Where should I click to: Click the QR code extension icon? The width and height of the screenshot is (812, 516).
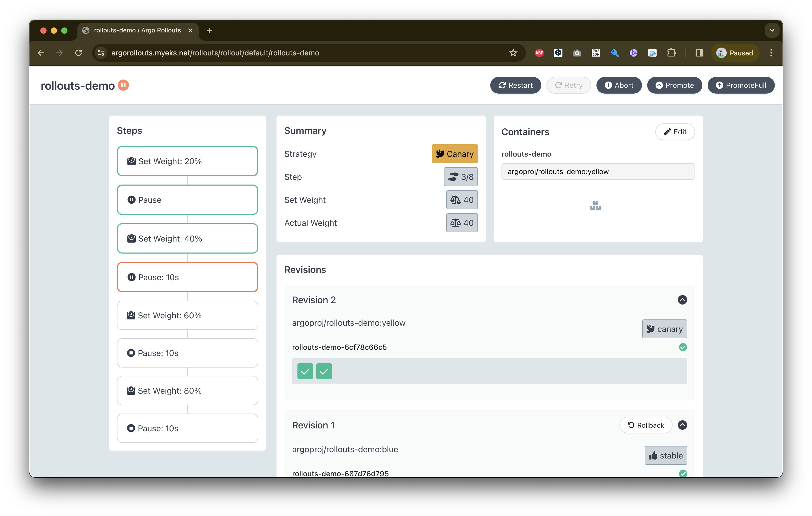tap(595, 53)
